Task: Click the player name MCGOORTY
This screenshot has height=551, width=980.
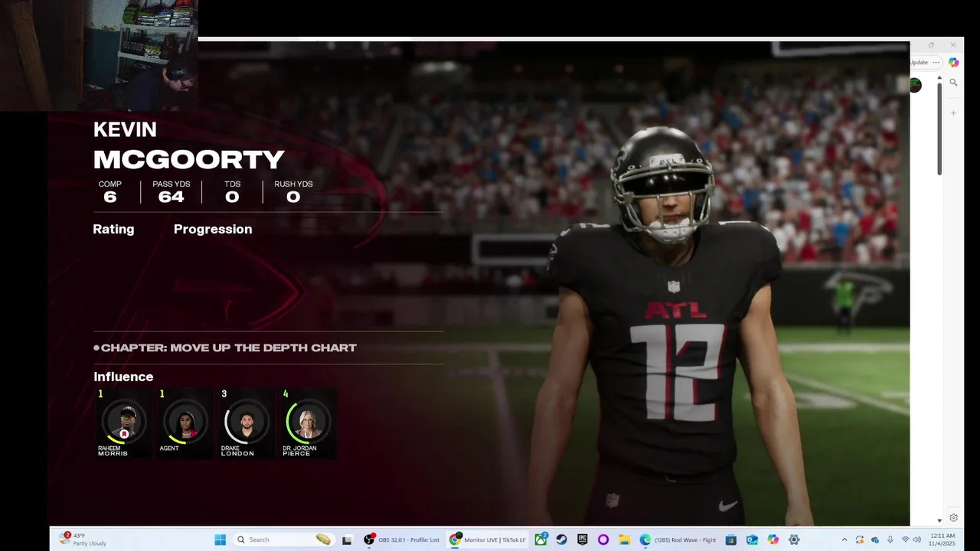Action: pos(188,159)
